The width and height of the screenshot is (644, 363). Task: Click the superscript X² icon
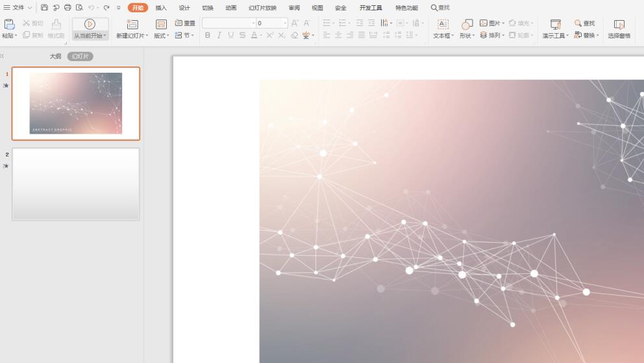tap(270, 35)
